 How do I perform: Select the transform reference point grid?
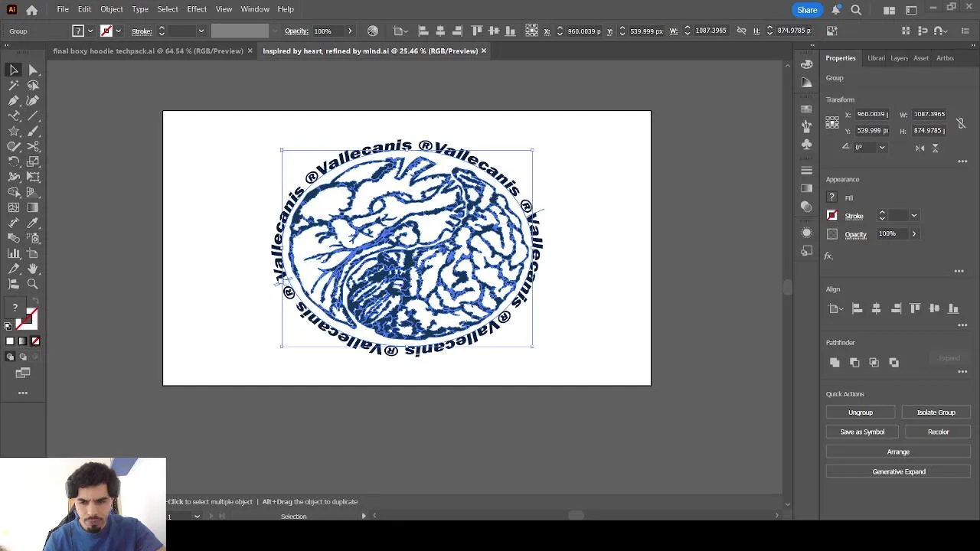pyautogui.click(x=832, y=122)
